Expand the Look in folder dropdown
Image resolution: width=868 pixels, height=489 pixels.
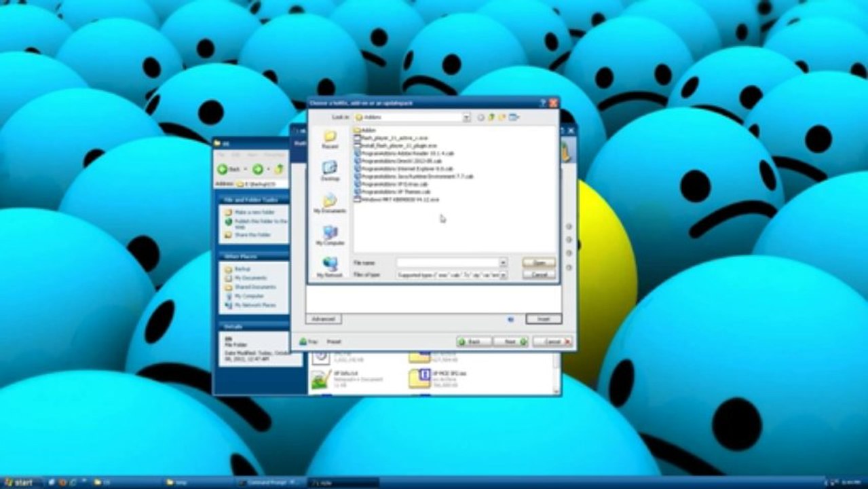(x=466, y=117)
